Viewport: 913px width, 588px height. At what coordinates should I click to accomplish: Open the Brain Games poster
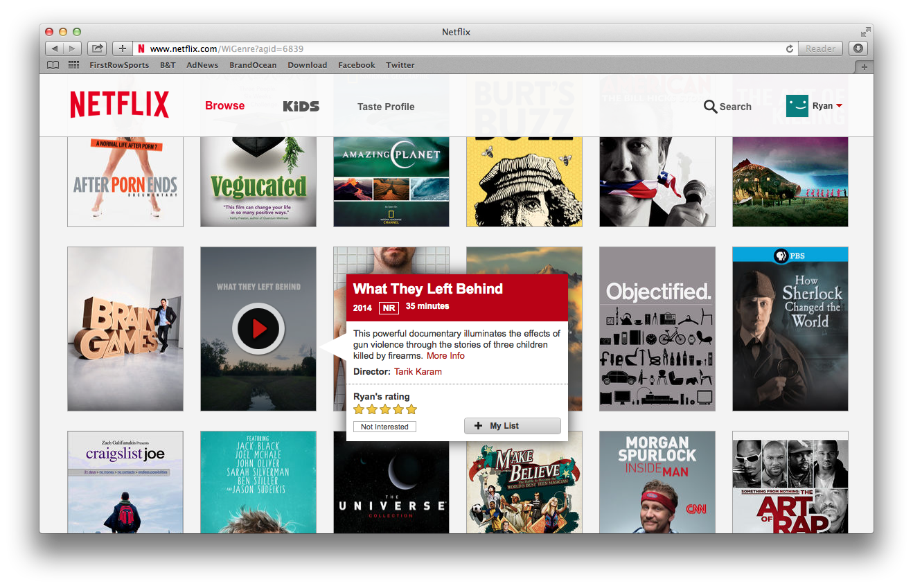tap(125, 329)
